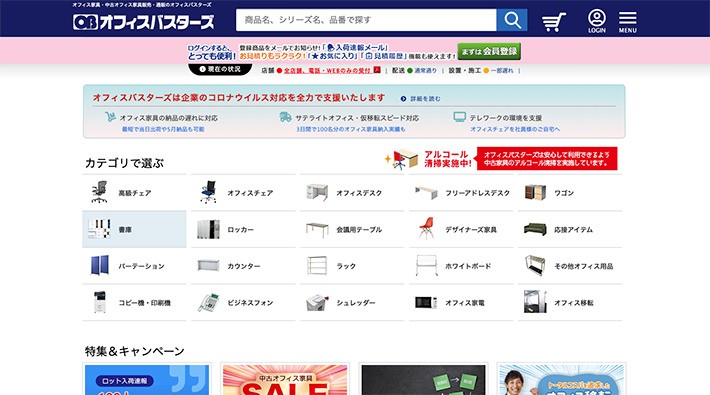Click the green 会員登録 button

489,51
